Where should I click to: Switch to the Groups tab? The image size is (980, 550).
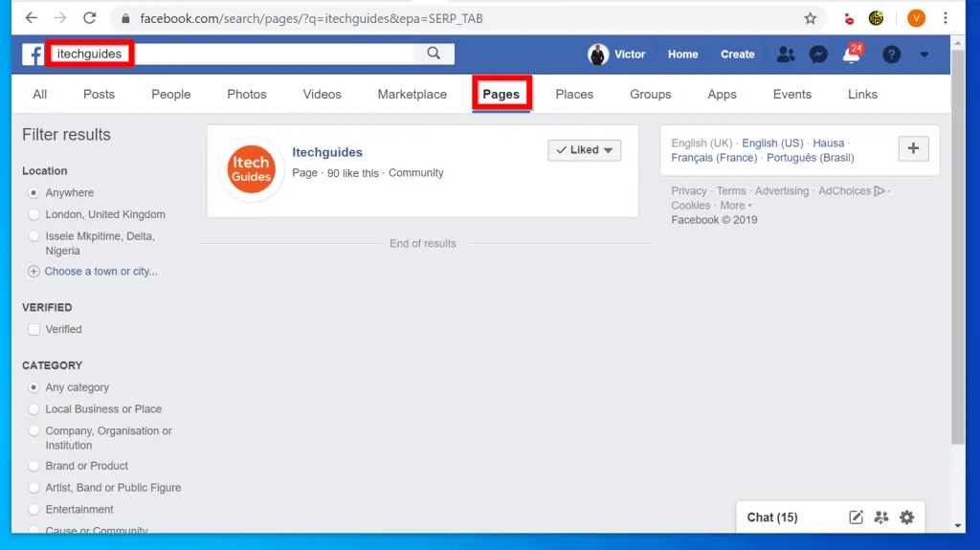[x=651, y=95]
